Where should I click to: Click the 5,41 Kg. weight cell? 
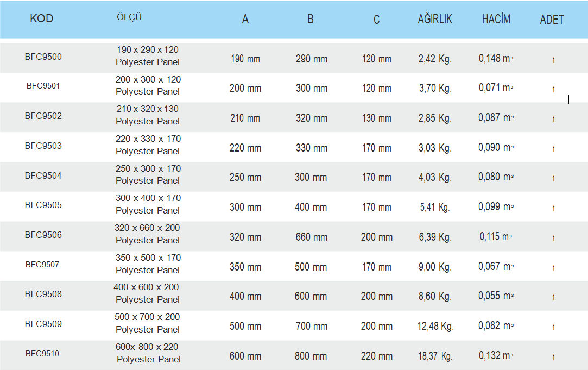(435, 207)
